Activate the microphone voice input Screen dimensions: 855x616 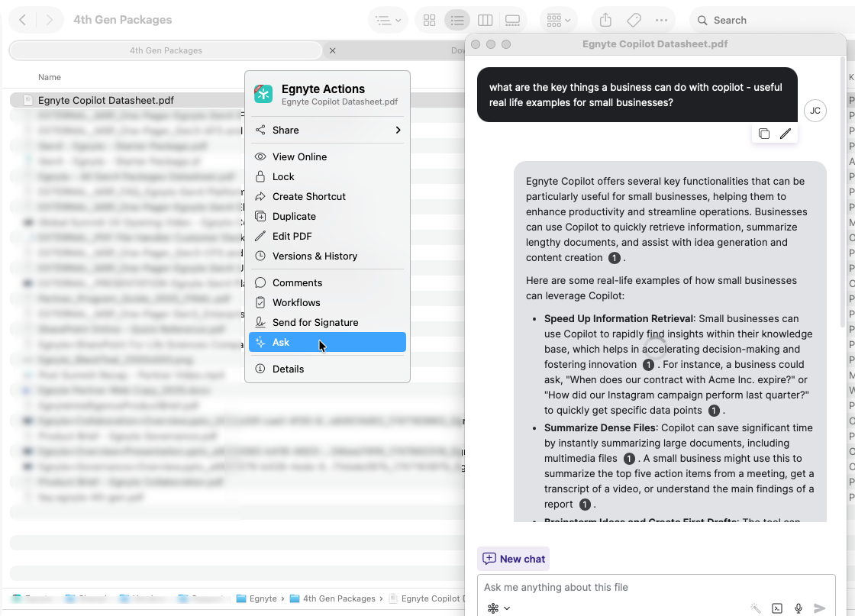pos(799,608)
